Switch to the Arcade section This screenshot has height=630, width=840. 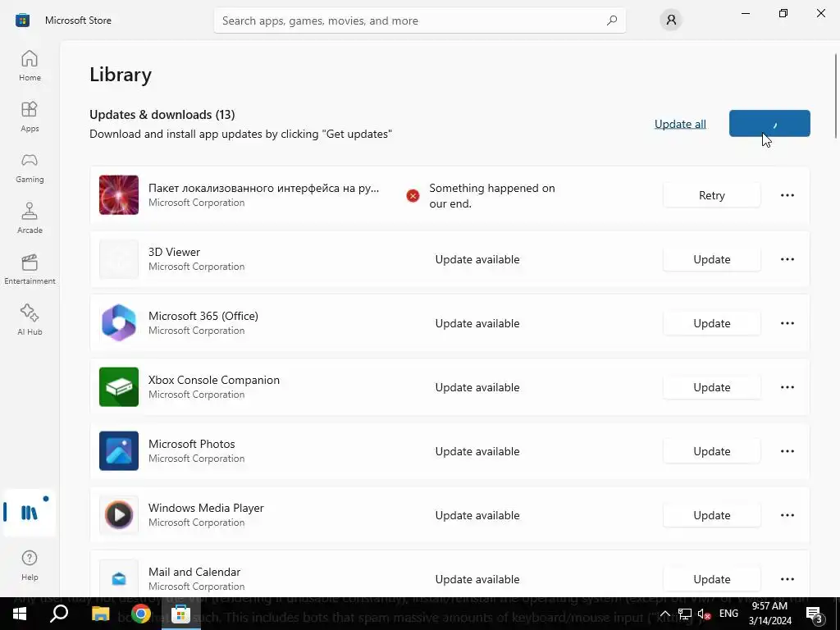tap(30, 218)
